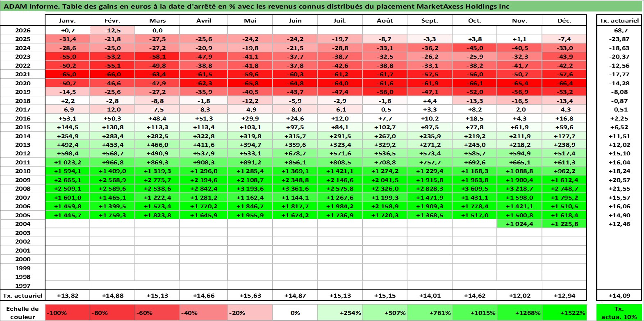Click the -66,4 cell in row 2020

(x=564, y=83)
